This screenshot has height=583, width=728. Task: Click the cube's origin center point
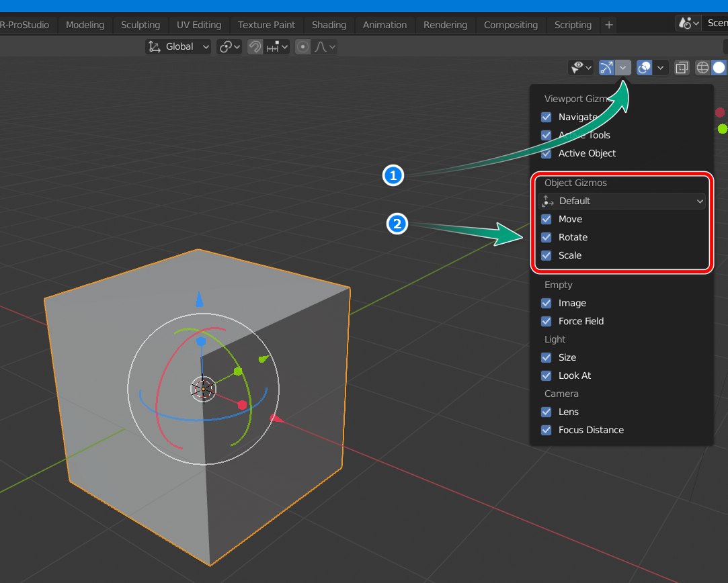pyautogui.click(x=203, y=389)
